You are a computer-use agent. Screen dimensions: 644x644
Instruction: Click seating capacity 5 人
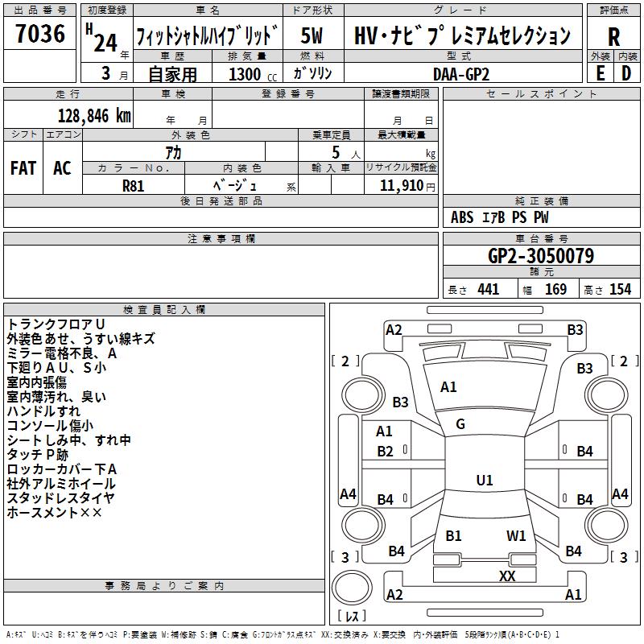coord(346,153)
